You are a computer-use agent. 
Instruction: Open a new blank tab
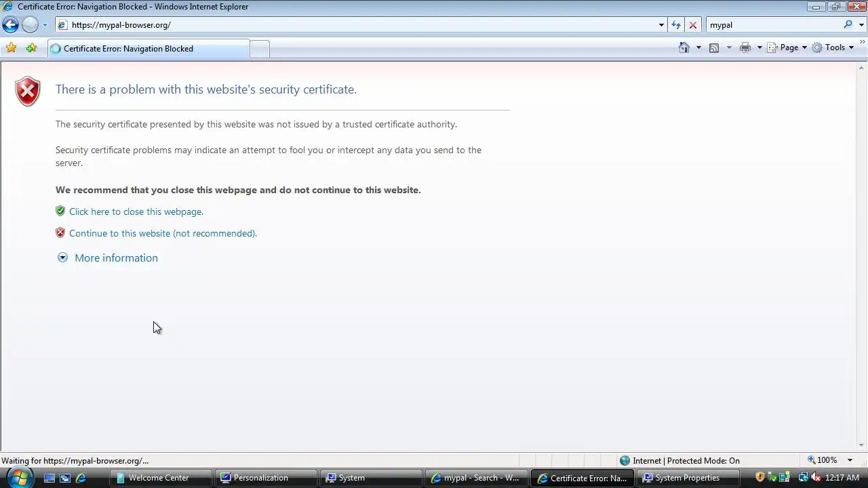(x=259, y=49)
